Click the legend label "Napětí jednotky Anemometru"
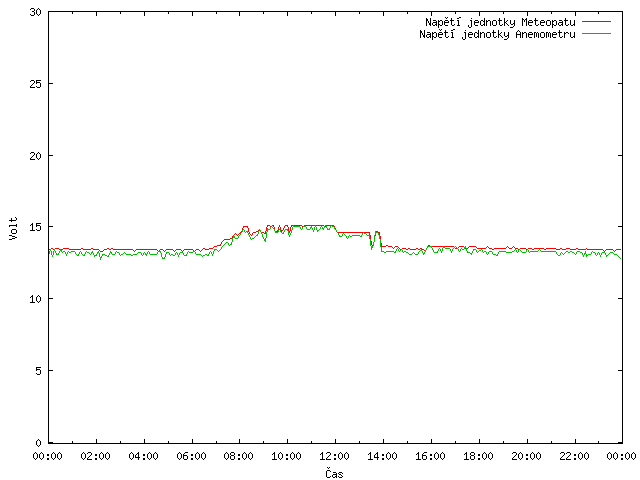The width and height of the screenshot is (640, 480). [x=497, y=34]
